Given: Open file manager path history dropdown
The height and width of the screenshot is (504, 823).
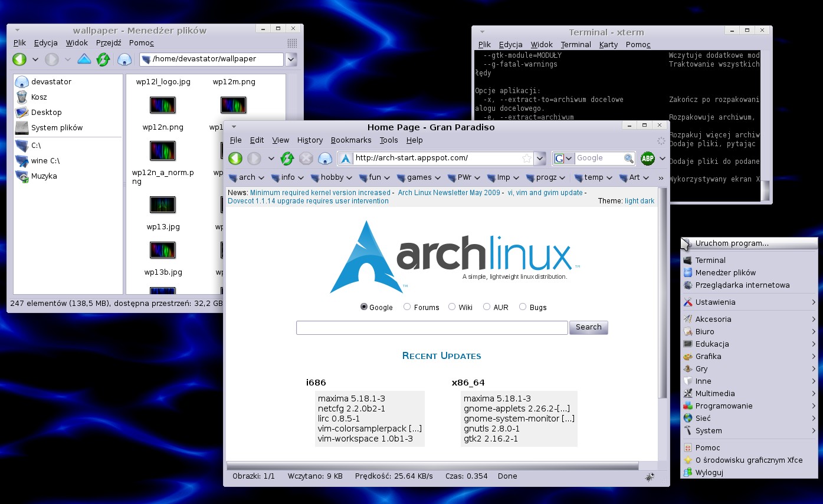Looking at the screenshot, I should pyautogui.click(x=291, y=59).
